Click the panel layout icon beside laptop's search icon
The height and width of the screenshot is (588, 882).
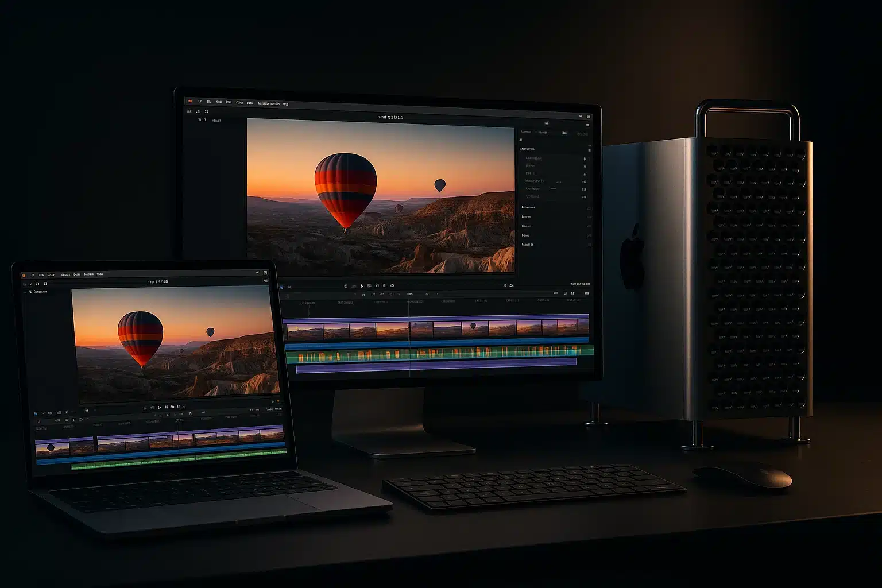pyautogui.click(x=265, y=273)
